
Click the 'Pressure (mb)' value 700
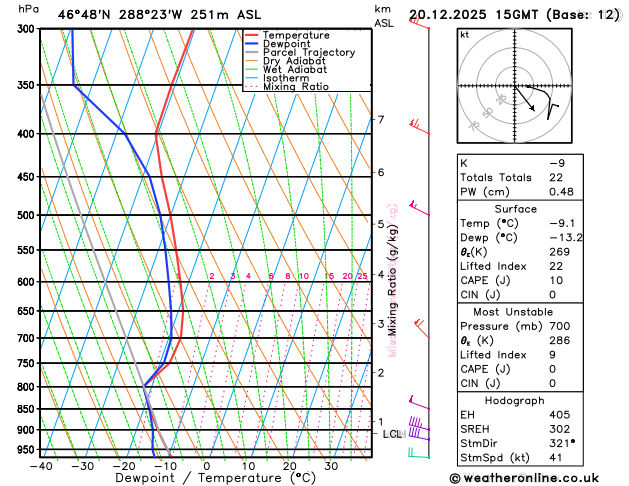pyautogui.click(x=560, y=326)
